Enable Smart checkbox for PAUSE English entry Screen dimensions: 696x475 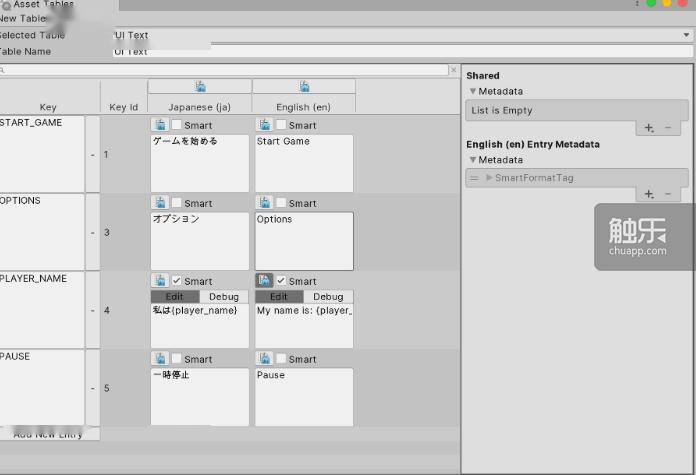pos(281,359)
